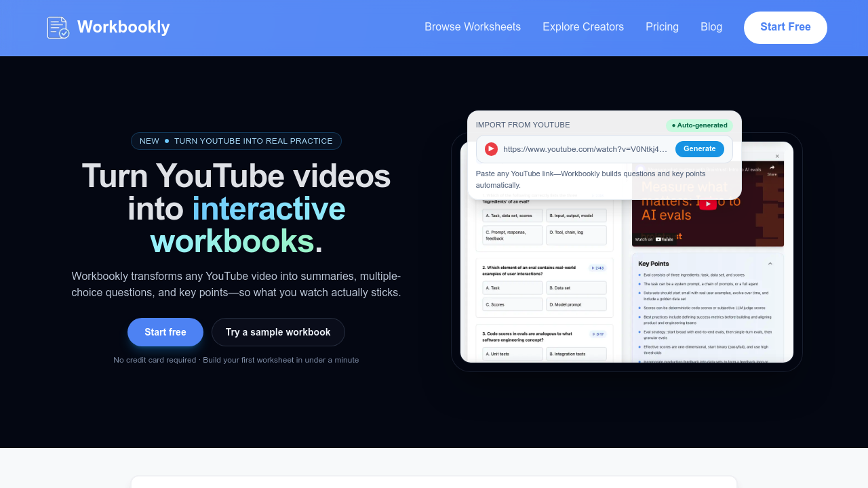The image size is (868, 488).
Task: Play the 'Intro to AI evals' video
Action: [x=708, y=203]
